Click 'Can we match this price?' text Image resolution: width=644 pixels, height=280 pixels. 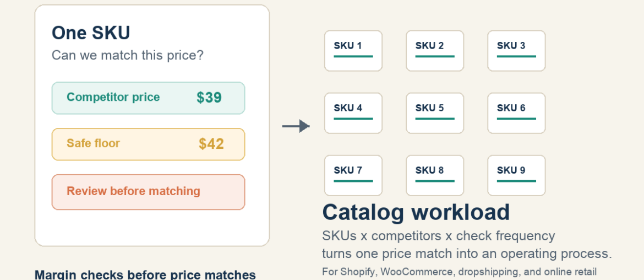(x=127, y=55)
